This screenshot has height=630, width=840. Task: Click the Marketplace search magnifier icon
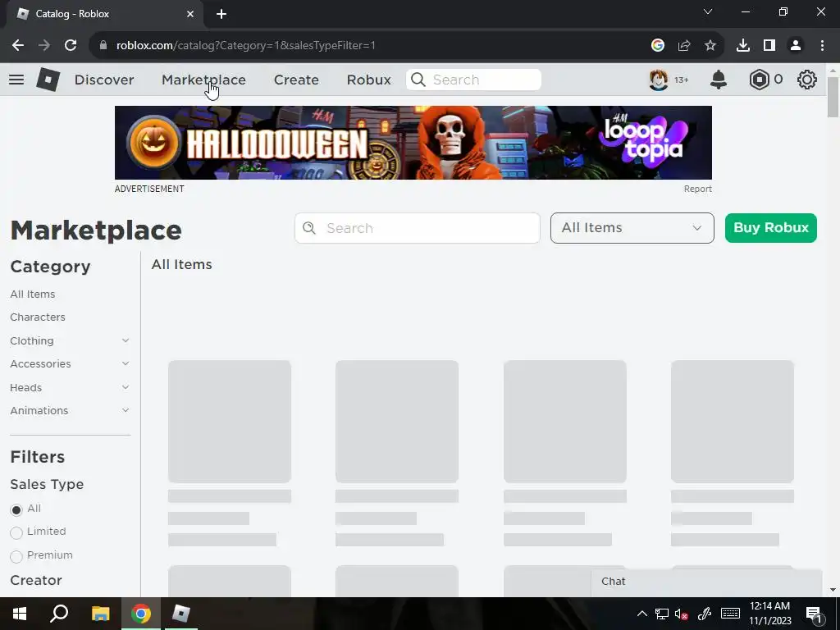point(309,228)
